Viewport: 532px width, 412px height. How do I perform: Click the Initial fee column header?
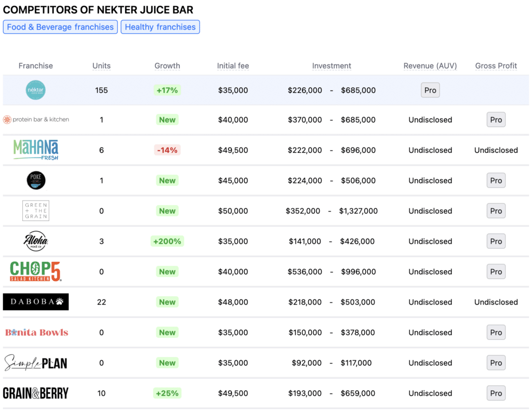(233, 65)
